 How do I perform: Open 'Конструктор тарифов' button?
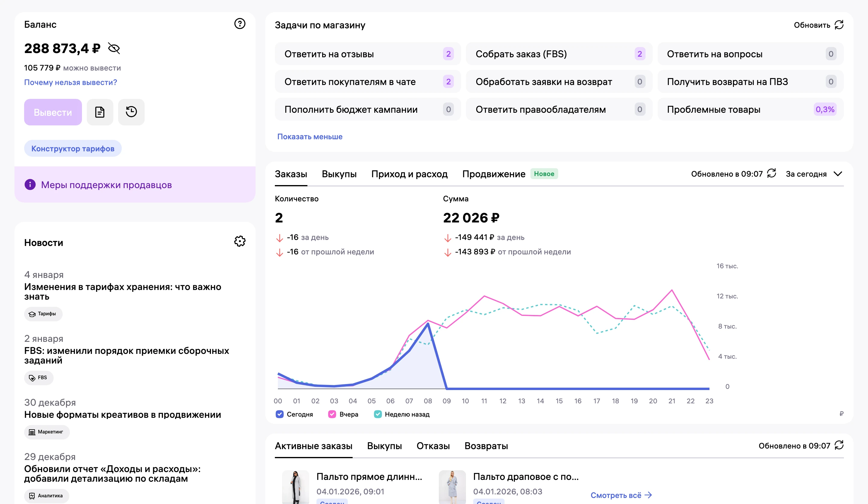(73, 149)
